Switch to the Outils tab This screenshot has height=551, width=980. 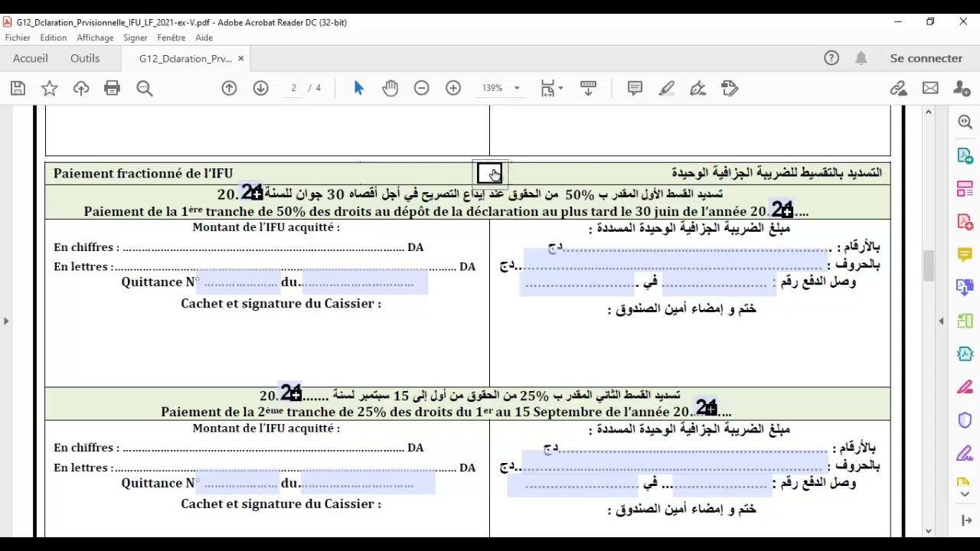(x=85, y=58)
